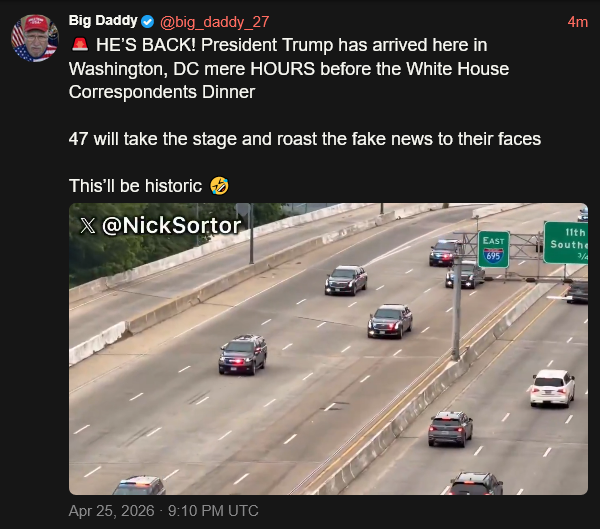Screen dimensions: 600x529
Task: Click the police car beside East 695 sign
Action: (446, 252)
